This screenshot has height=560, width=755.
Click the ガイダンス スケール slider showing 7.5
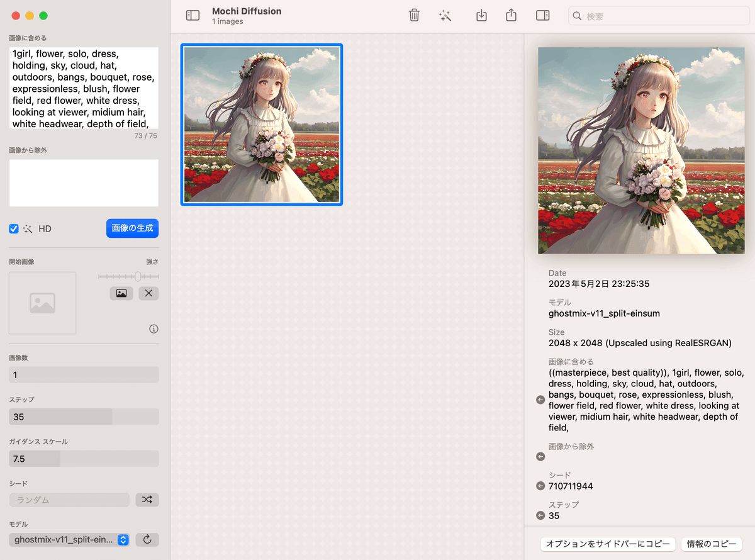(84, 459)
